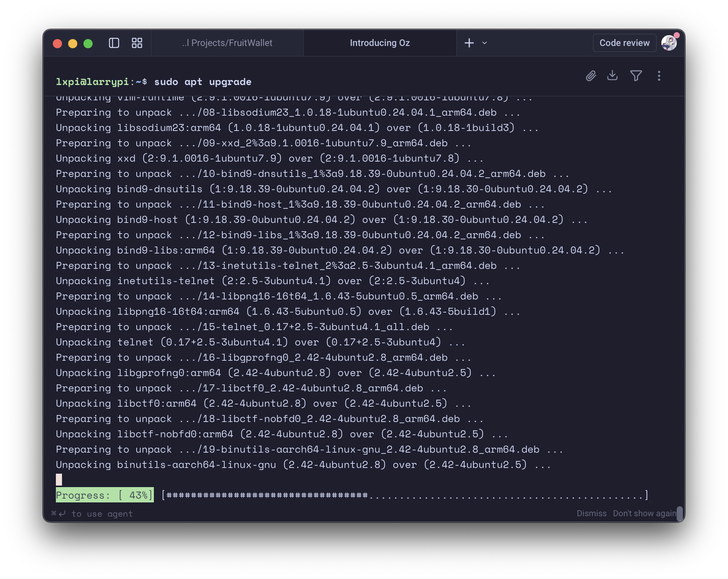Click the terminal scrollbar thumb
Screen dimensions: 728x579
point(679,514)
